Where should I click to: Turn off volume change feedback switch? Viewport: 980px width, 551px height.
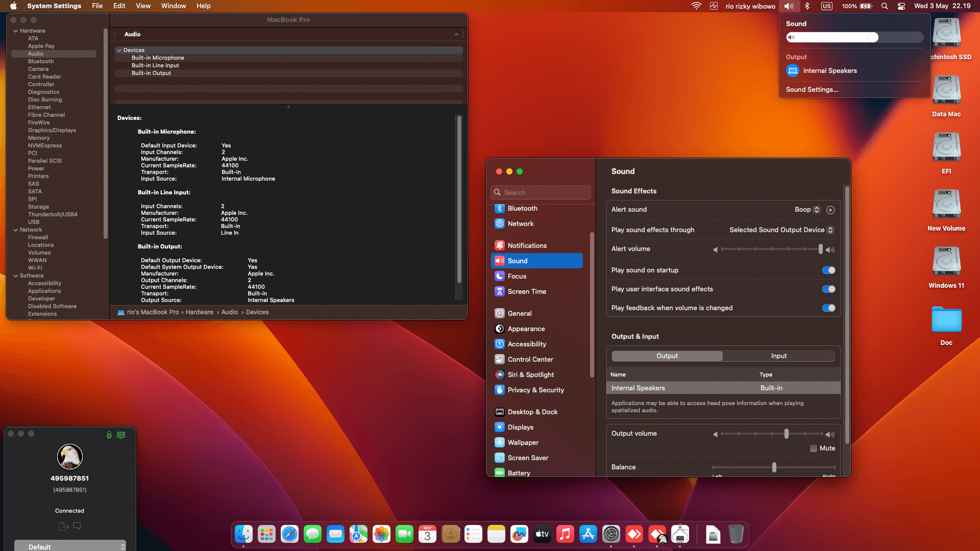[828, 308]
